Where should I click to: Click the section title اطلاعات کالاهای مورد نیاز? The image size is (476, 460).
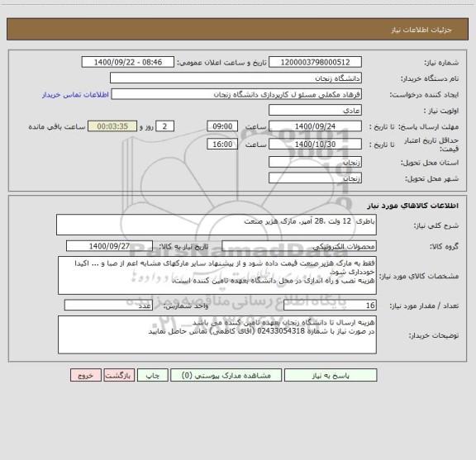coord(413,206)
